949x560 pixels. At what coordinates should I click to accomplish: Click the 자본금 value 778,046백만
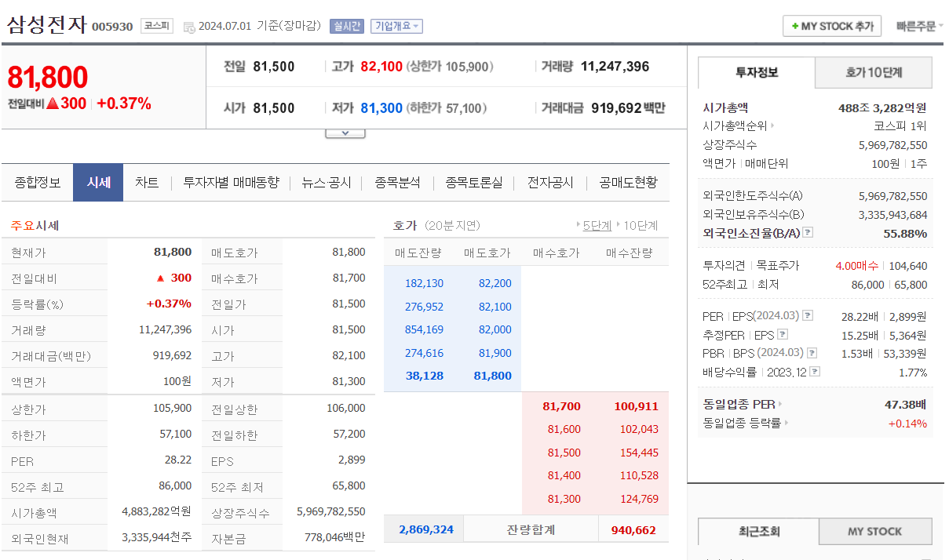(335, 537)
